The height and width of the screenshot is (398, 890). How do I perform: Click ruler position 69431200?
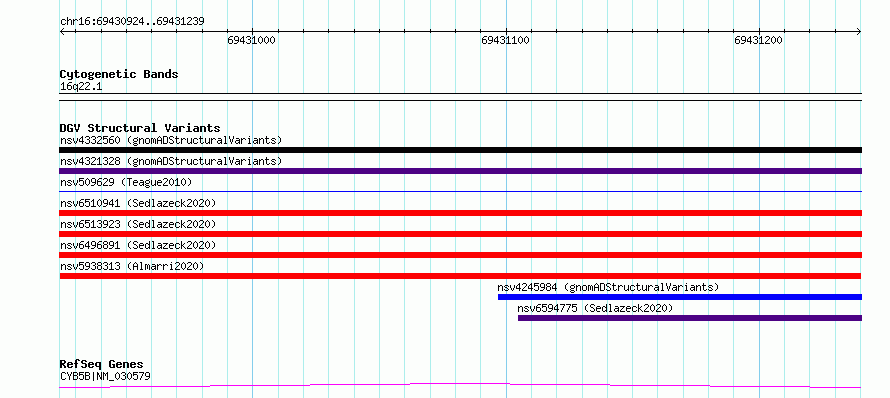tap(758, 40)
